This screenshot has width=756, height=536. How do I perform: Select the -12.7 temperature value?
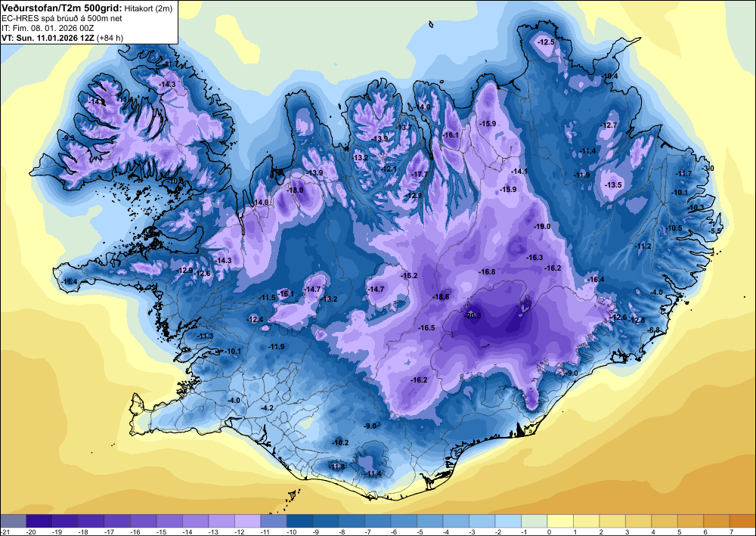point(609,125)
